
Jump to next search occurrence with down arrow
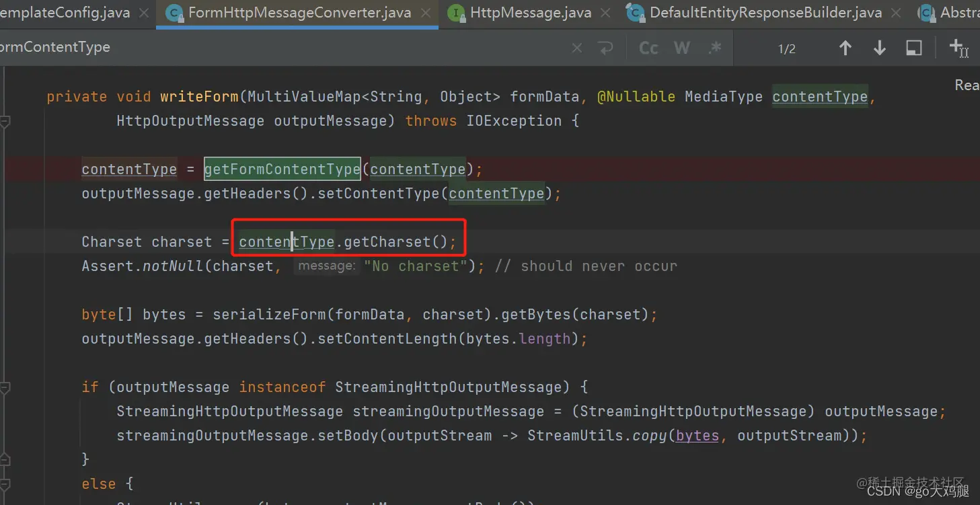pyautogui.click(x=879, y=48)
